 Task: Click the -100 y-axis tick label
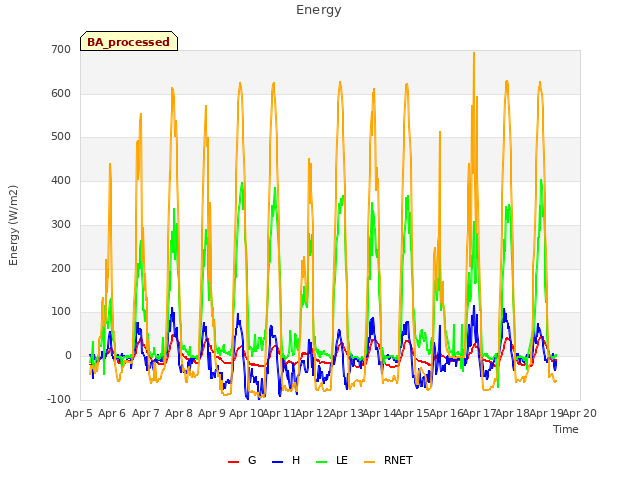coord(59,399)
